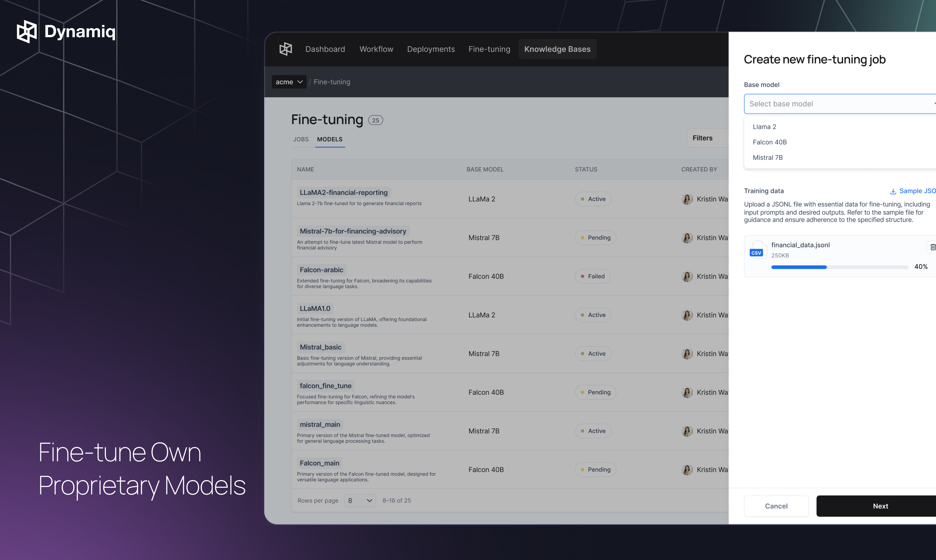This screenshot has height=560, width=936.
Task: Click the 'LLaMa 2' cell in the LLaMA1.0 row
Action: pyautogui.click(x=482, y=315)
